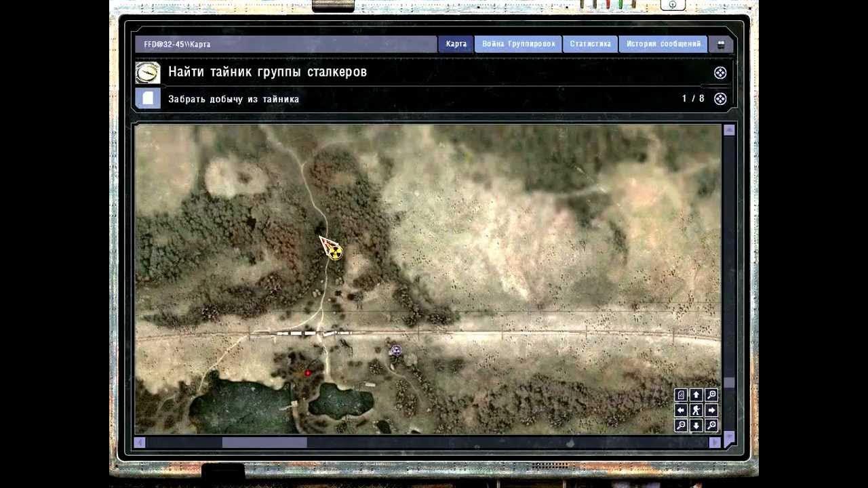Viewport: 868px width, 488px height.
Task: Click the vertical scrollbar down arrow
Action: point(729,438)
